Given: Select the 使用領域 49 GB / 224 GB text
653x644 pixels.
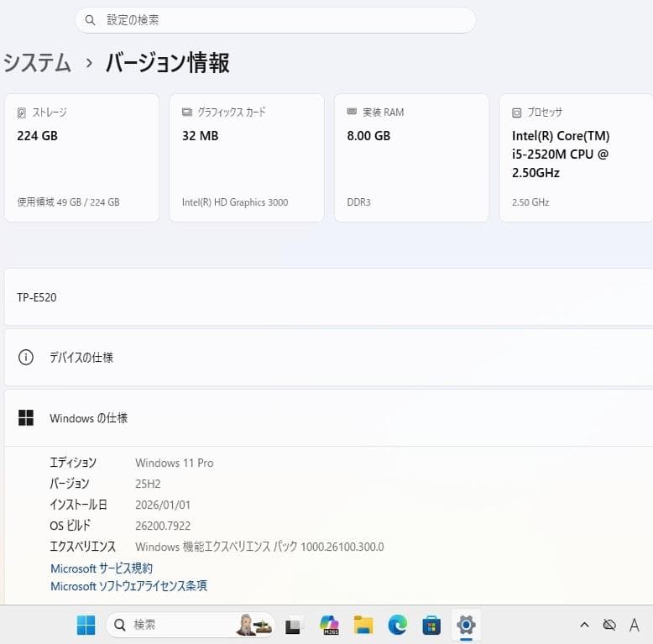Looking at the screenshot, I should (x=68, y=202).
